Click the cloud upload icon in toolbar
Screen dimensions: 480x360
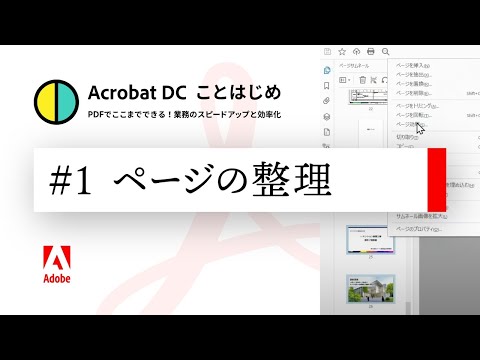pos(356,51)
